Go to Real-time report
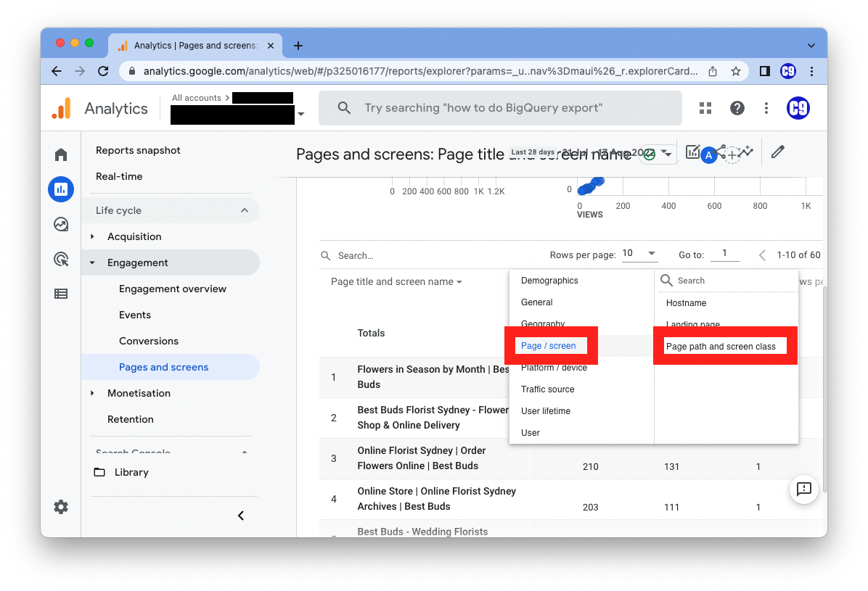The width and height of the screenshot is (868, 591). (x=119, y=176)
